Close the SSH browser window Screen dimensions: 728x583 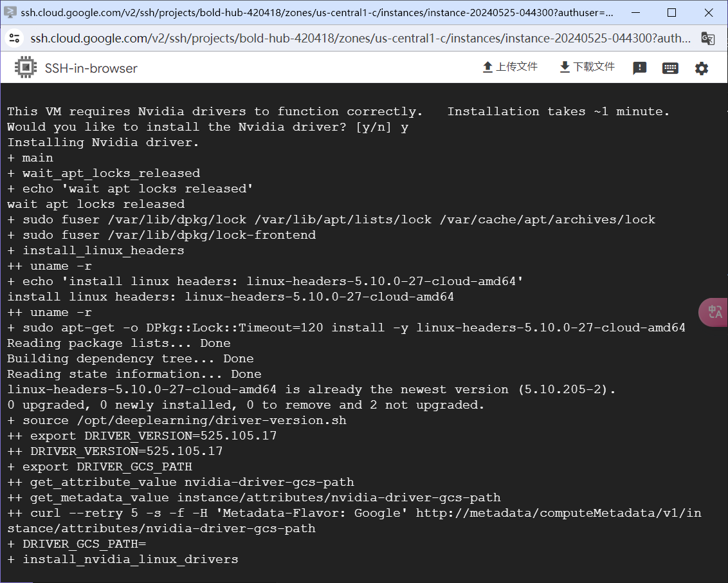coord(709,12)
